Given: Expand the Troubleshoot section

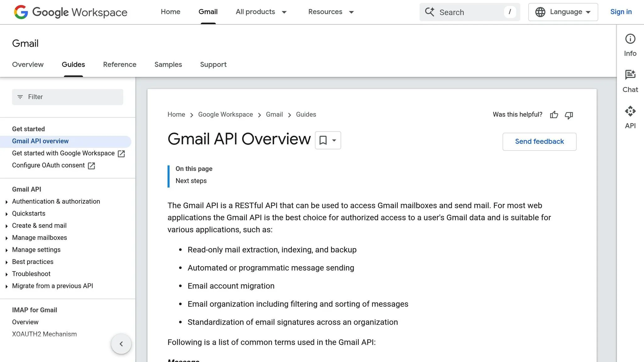Looking at the screenshot, I should pyautogui.click(x=7, y=274).
